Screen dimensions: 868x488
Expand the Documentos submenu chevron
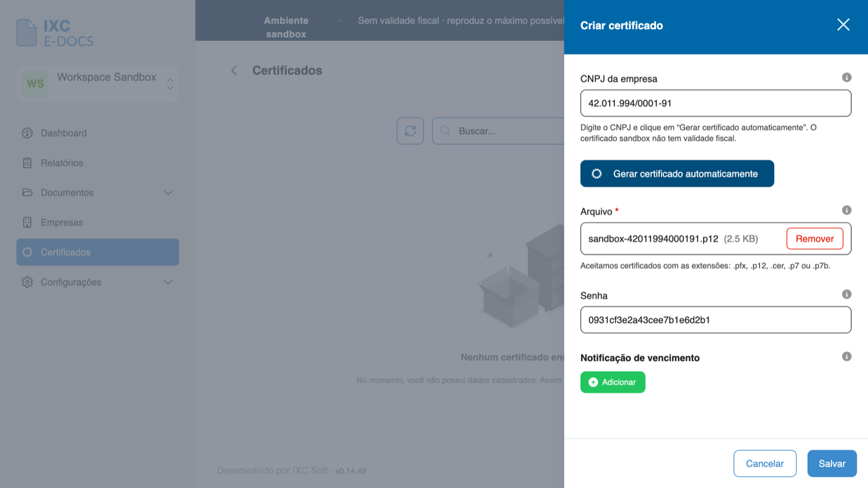coord(168,192)
